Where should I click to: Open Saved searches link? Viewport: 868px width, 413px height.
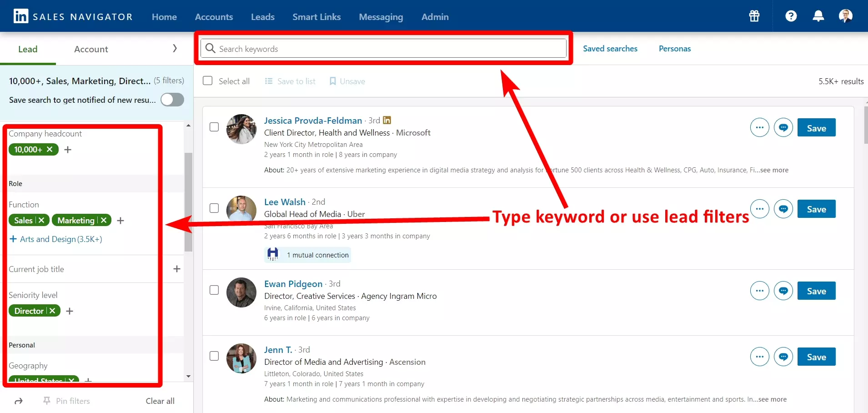coord(610,49)
